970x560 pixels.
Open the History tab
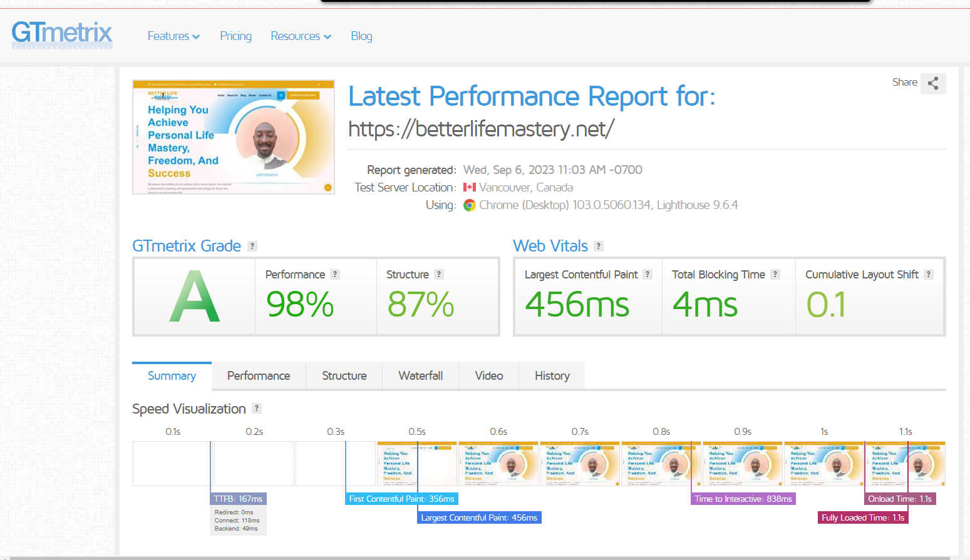(552, 376)
